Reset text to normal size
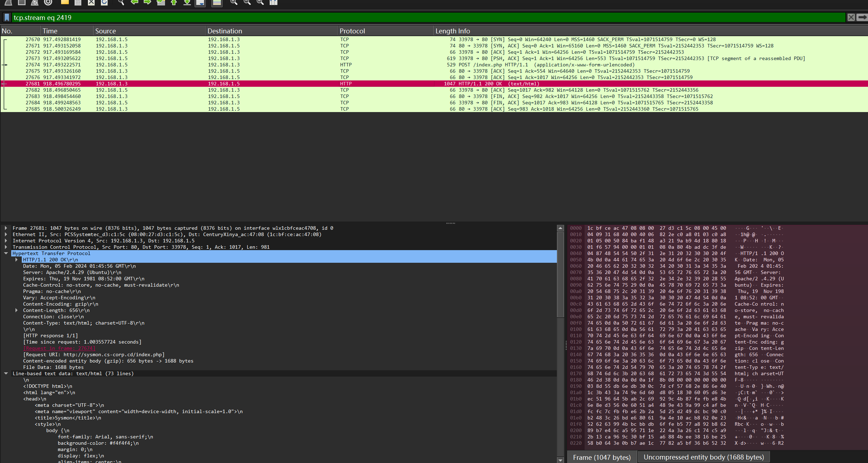868x463 pixels. click(x=260, y=2)
